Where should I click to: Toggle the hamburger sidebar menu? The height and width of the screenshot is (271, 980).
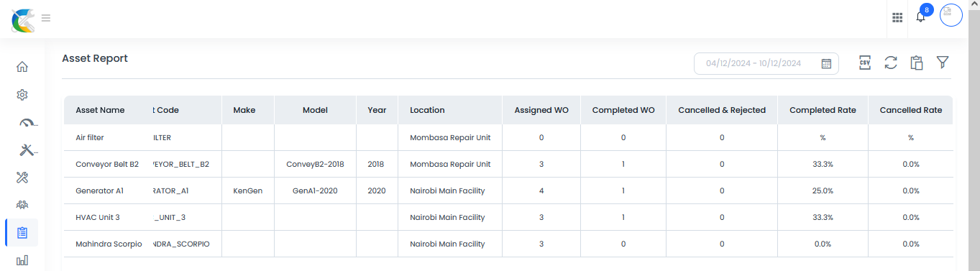click(46, 18)
